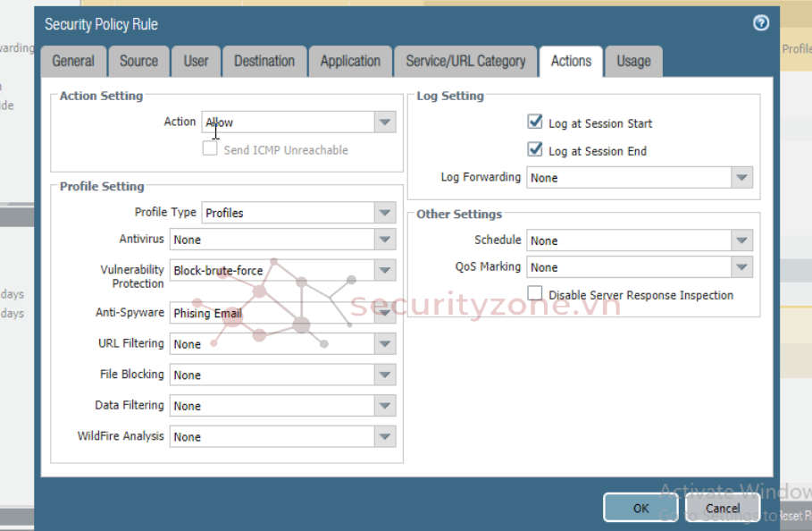812x531 pixels.
Task: Switch to the General tab
Action: tap(73, 61)
